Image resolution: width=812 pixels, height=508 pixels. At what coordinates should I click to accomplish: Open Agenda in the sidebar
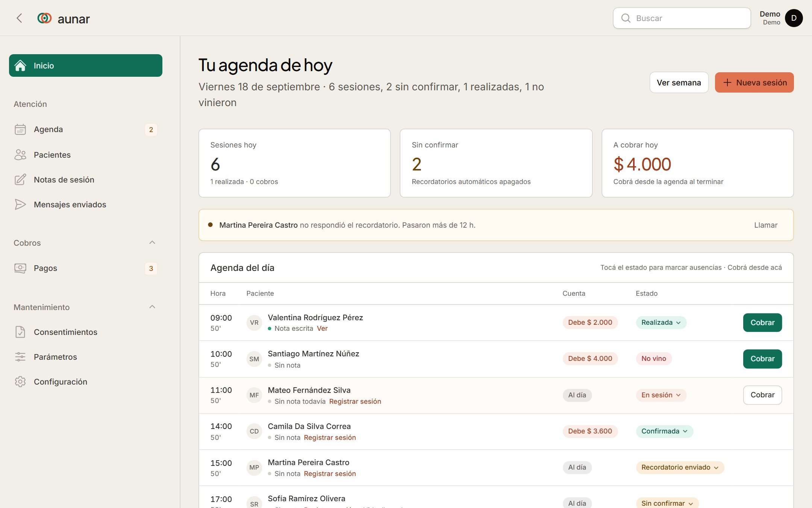point(86,129)
